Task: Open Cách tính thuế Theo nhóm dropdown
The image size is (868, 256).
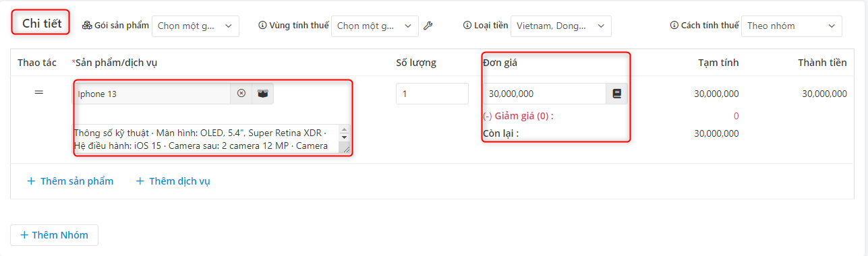Action: click(792, 26)
